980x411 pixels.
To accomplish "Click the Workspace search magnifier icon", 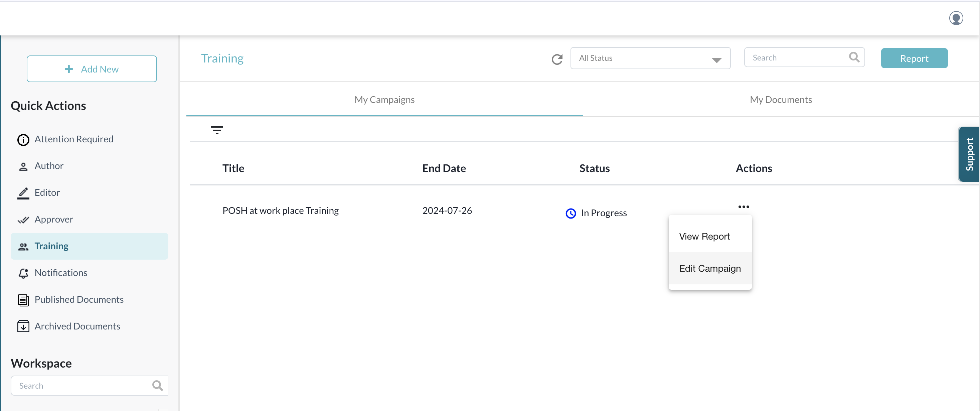I will point(158,386).
